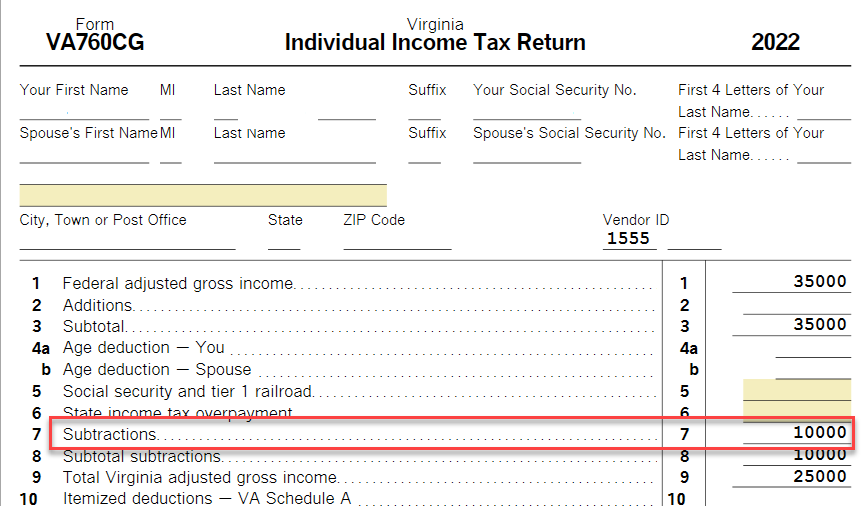Select the Your Social Security No. field
The height and width of the screenshot is (506, 863).
point(527,111)
